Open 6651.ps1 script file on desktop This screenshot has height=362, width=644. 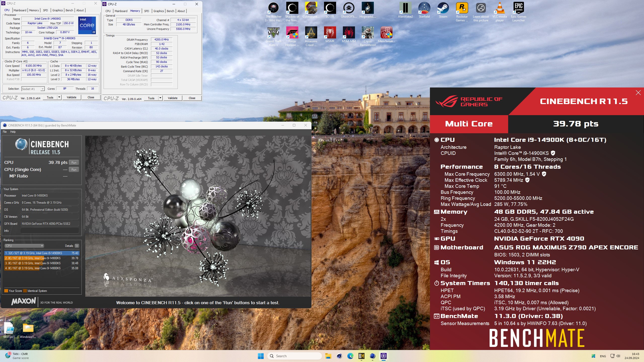(9, 330)
